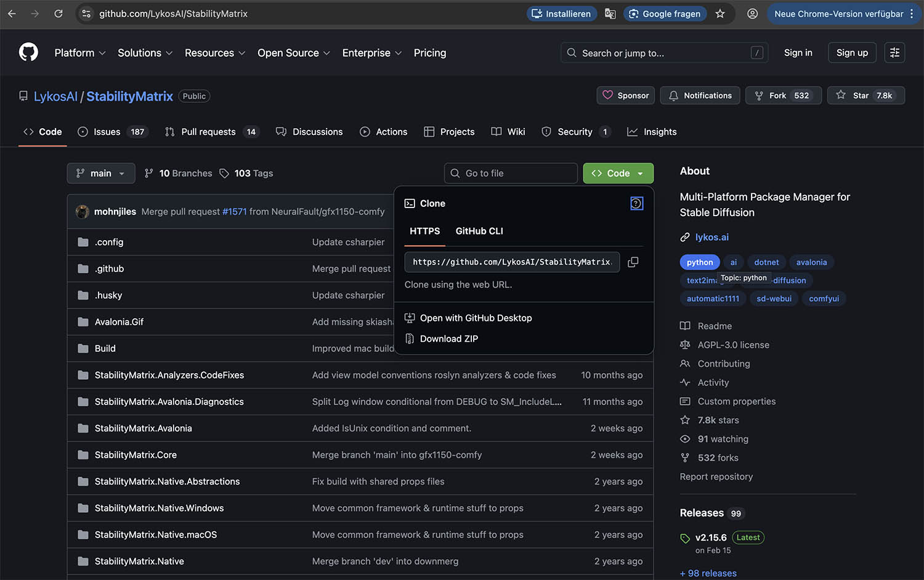Click the Go to file search field
Image resolution: width=924 pixels, height=580 pixels.
511,174
